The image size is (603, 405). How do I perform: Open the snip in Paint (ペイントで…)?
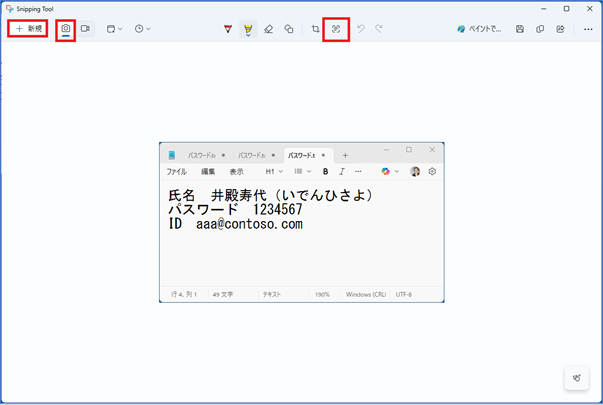point(478,29)
